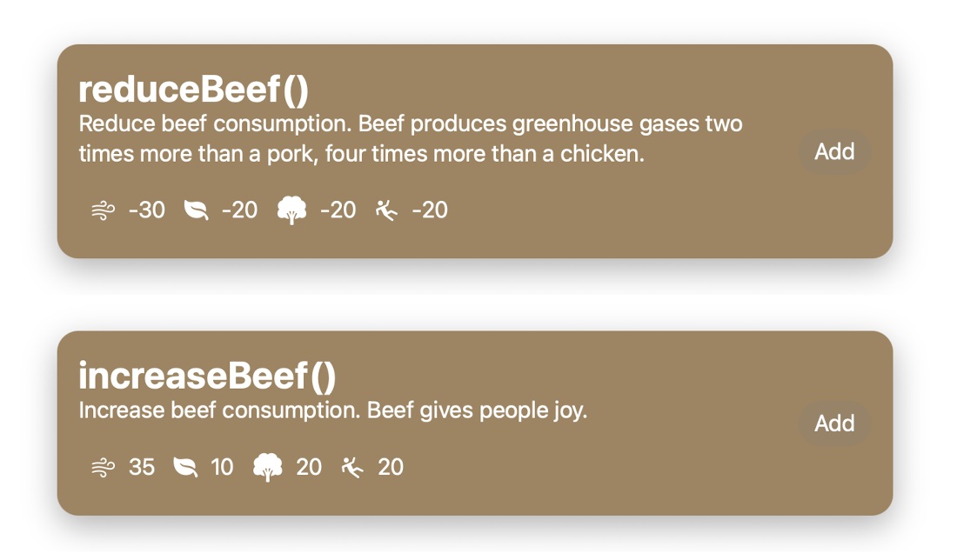957x560 pixels.
Task: Click the tree icon in reduceBeef card
Action: click(x=291, y=210)
